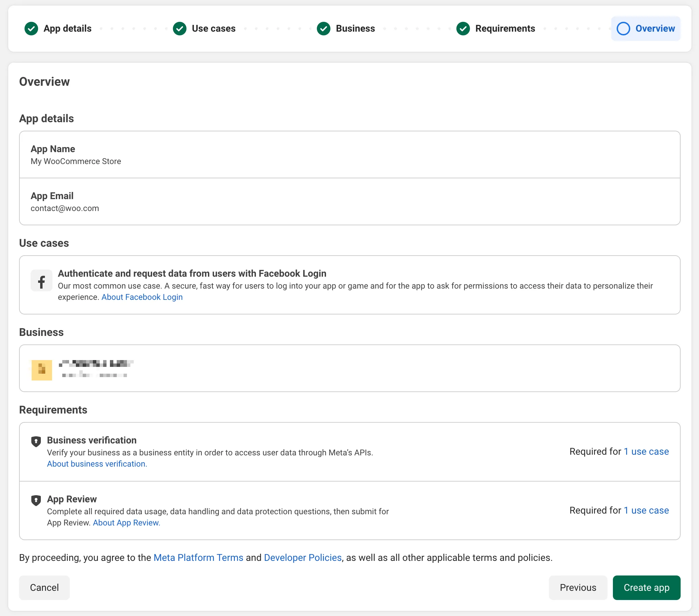Click the Business verification shield icon
The image size is (699, 616).
click(36, 441)
